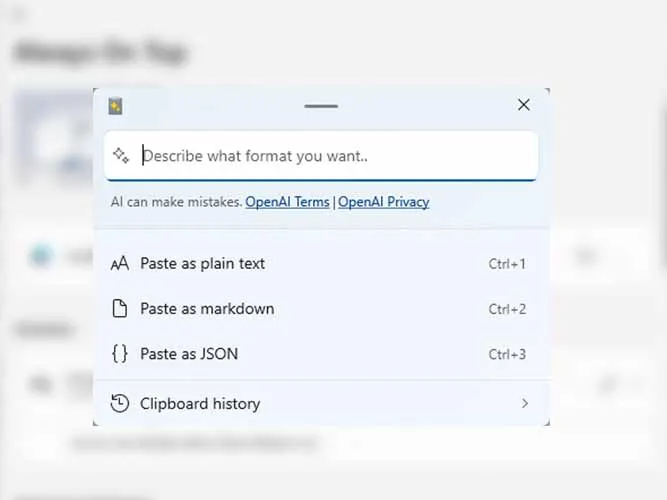Click the AI sparkle icon in prompt box

pyautogui.click(x=121, y=155)
